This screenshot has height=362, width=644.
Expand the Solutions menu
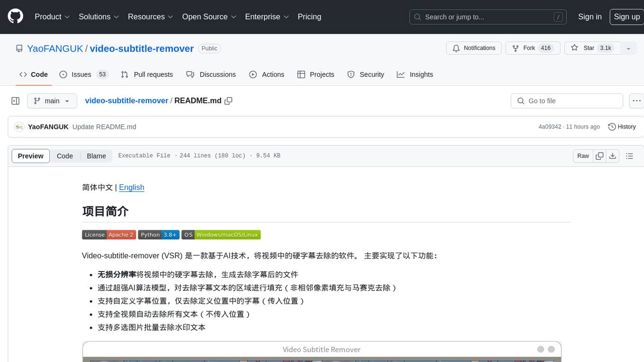pos(98,17)
